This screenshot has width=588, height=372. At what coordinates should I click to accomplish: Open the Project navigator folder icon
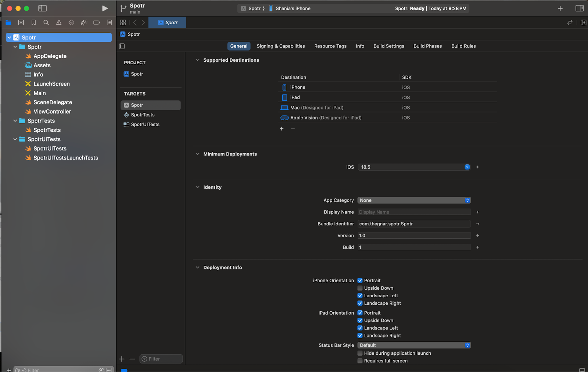click(8, 22)
